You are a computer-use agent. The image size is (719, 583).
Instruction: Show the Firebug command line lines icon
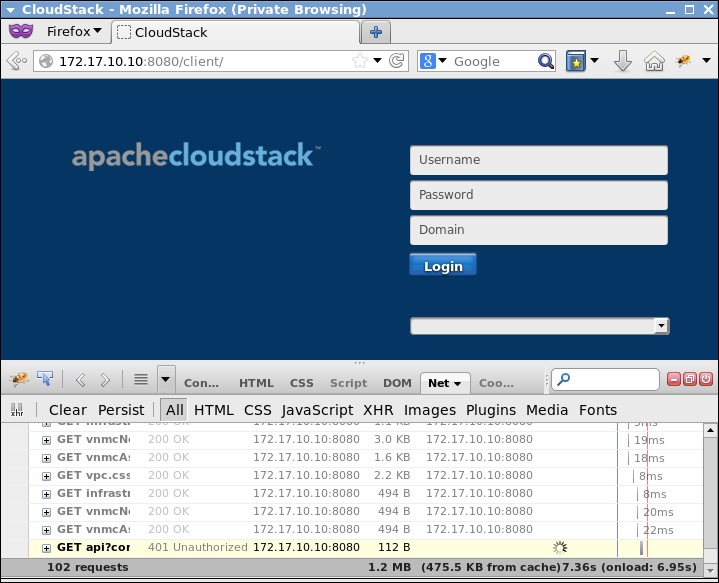click(141, 380)
